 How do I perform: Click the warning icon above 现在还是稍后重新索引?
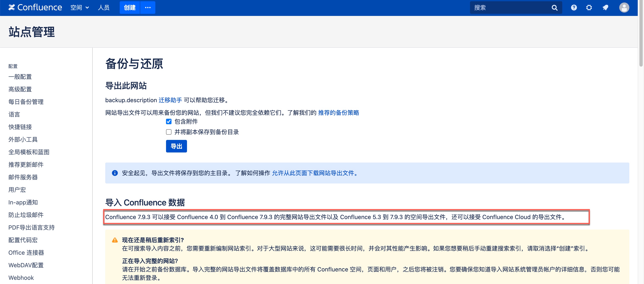115,240
